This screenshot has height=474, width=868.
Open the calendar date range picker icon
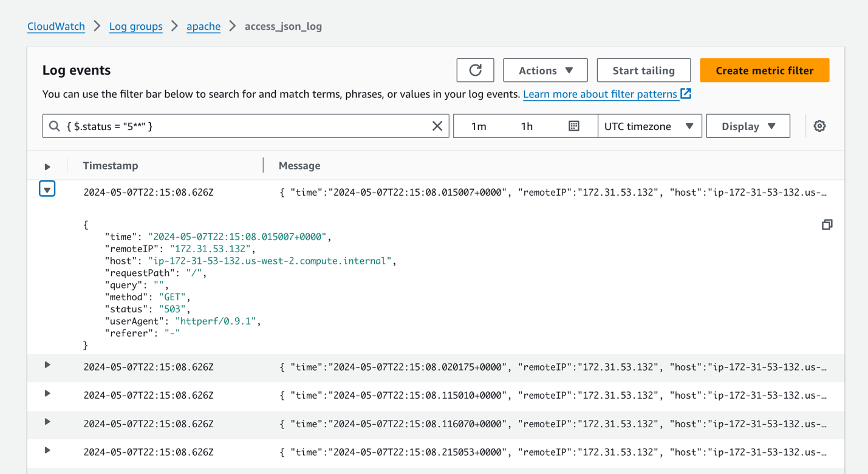click(573, 126)
